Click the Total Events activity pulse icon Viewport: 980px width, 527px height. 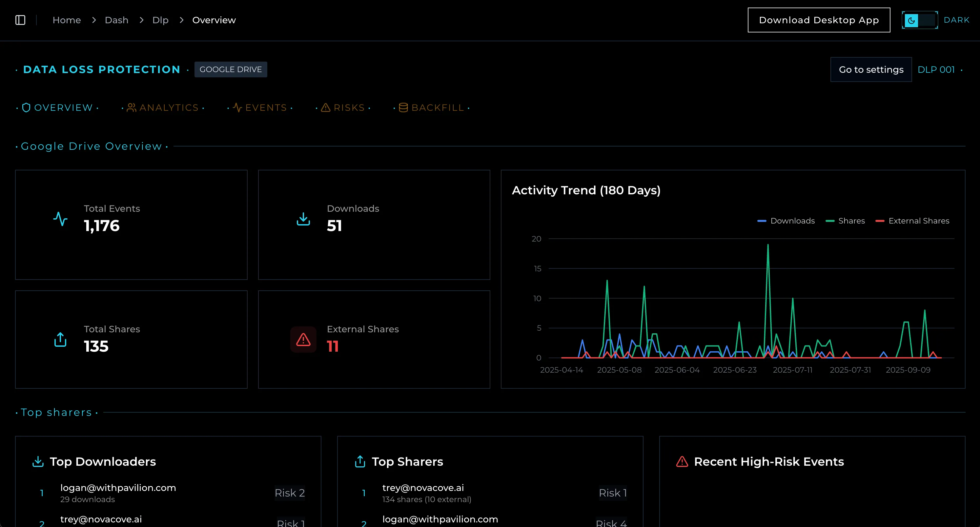pyautogui.click(x=60, y=219)
